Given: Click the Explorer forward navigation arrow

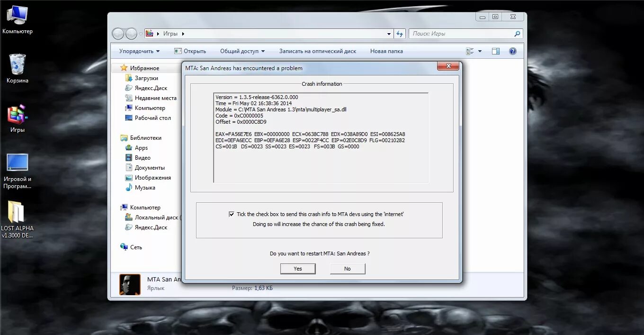Looking at the screenshot, I should click(x=131, y=34).
